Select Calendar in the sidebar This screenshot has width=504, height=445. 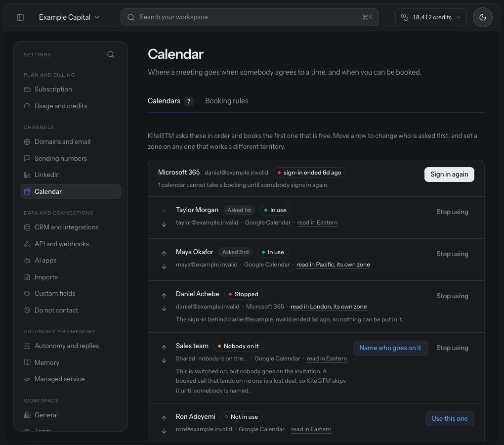[x=70, y=191]
